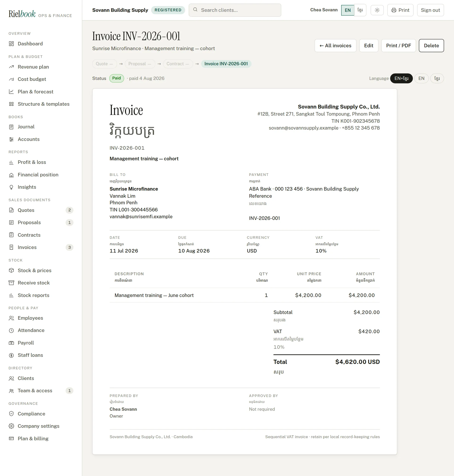The width and height of the screenshot is (454, 476).
Task: Open Invoices in the sidebar
Action: click(x=41, y=248)
